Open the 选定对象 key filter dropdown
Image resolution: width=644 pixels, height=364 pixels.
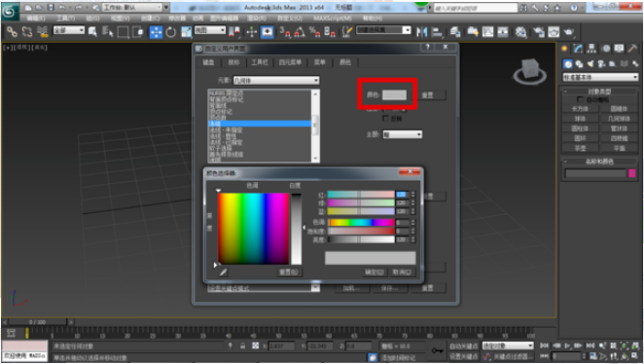pyautogui.click(x=507, y=346)
